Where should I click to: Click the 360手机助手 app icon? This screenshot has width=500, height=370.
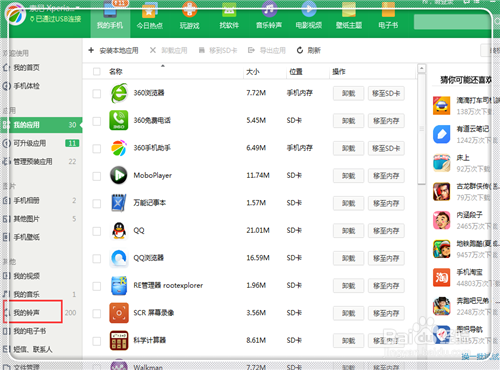point(119,148)
